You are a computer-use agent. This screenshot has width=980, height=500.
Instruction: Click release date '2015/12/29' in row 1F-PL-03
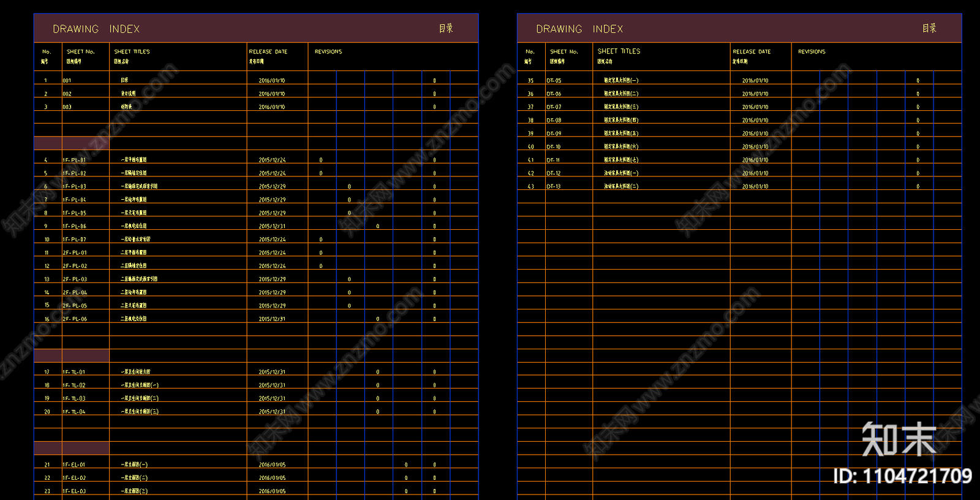point(272,186)
